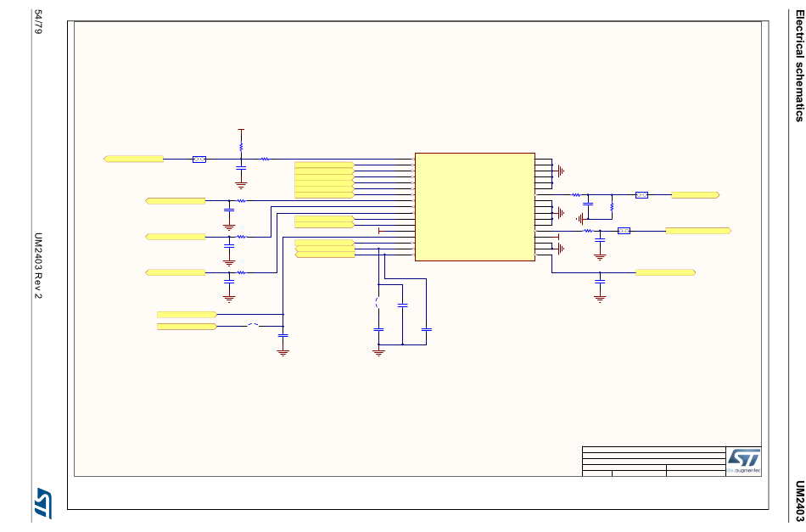Click the ST logo in the page margin
The width and height of the screenshot is (806, 532).
tap(42, 502)
